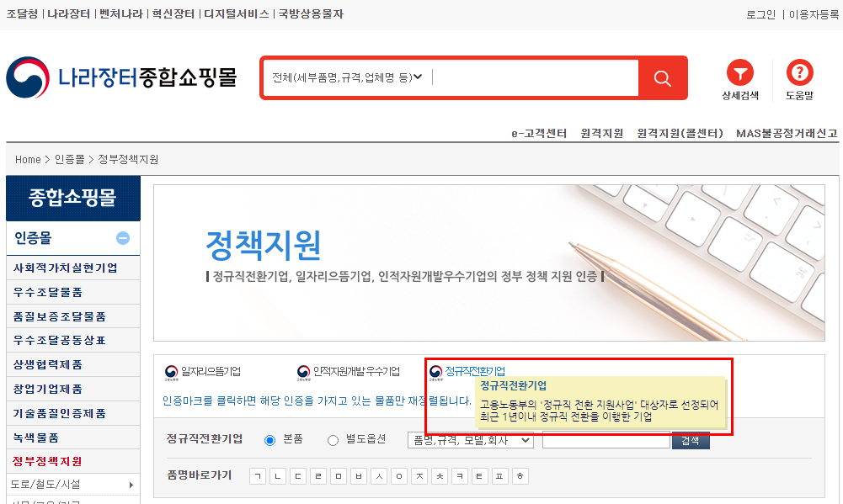Screen dimensions: 843x504
Task: Jump to product names starting ㅋ
Action: tap(460, 476)
